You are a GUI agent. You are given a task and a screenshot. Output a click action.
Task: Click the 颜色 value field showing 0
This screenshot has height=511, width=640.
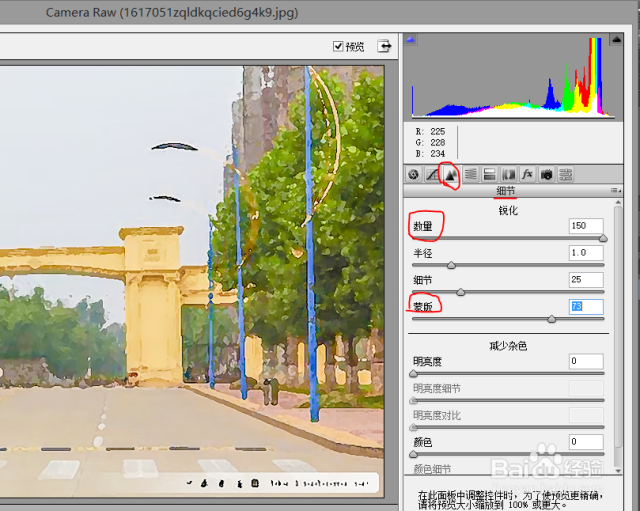pos(586,442)
